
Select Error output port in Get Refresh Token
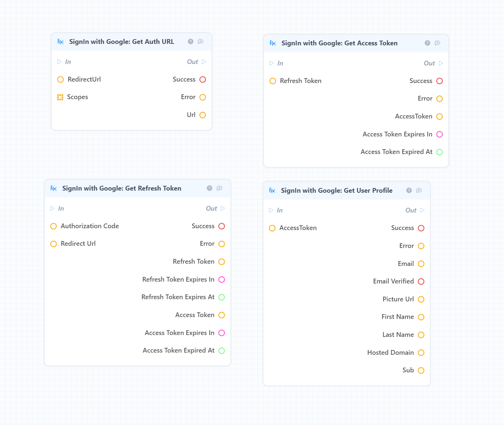[x=221, y=244]
